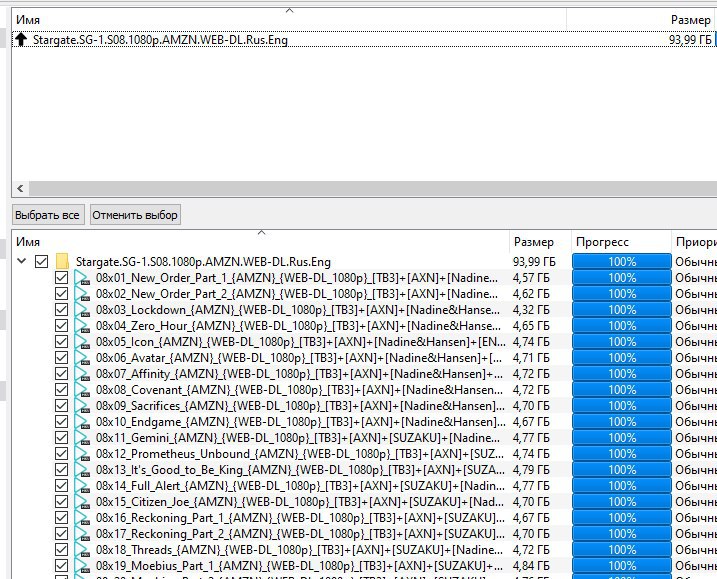The height and width of the screenshot is (579, 717).
Task: Uncheck the 08x05_Icon file checkbox
Action: 61,342
